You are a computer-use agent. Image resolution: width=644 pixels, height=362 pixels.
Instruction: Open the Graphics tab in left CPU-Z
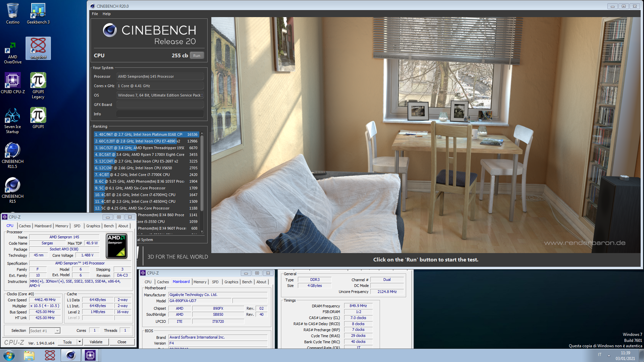point(93,226)
